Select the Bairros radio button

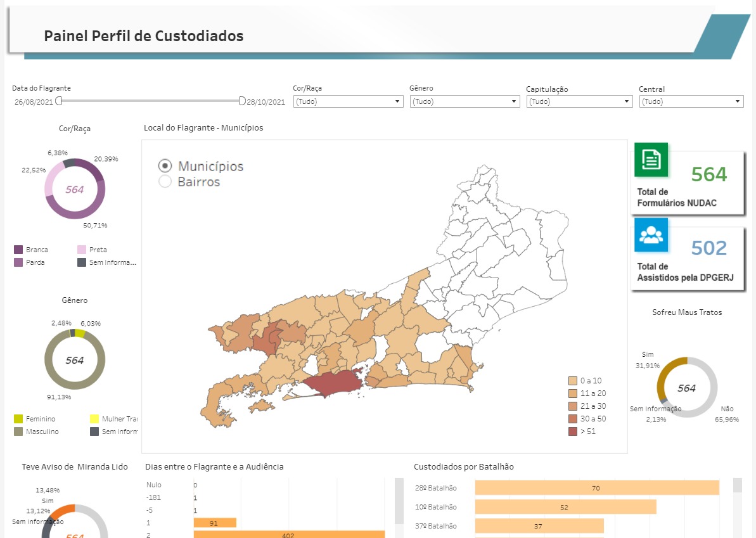(165, 182)
